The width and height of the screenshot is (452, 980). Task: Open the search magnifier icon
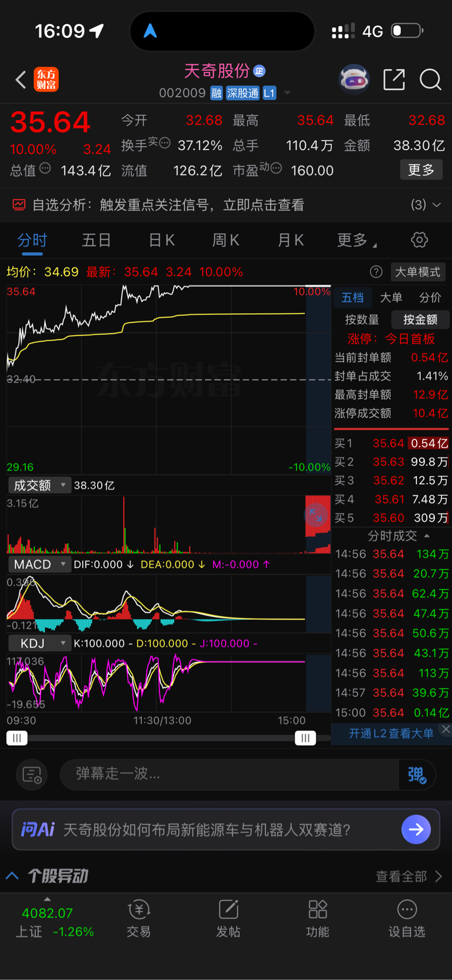tap(430, 79)
